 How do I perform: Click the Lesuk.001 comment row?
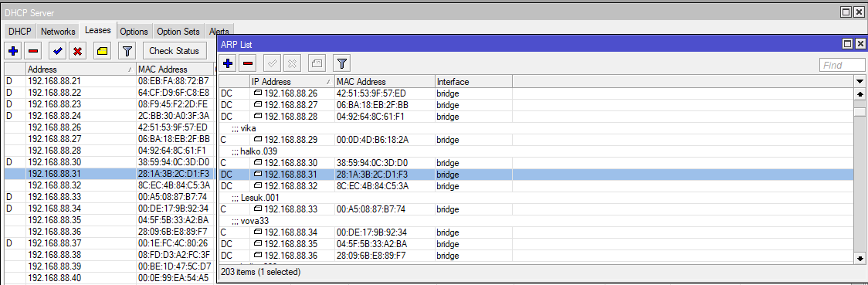[x=537, y=198]
